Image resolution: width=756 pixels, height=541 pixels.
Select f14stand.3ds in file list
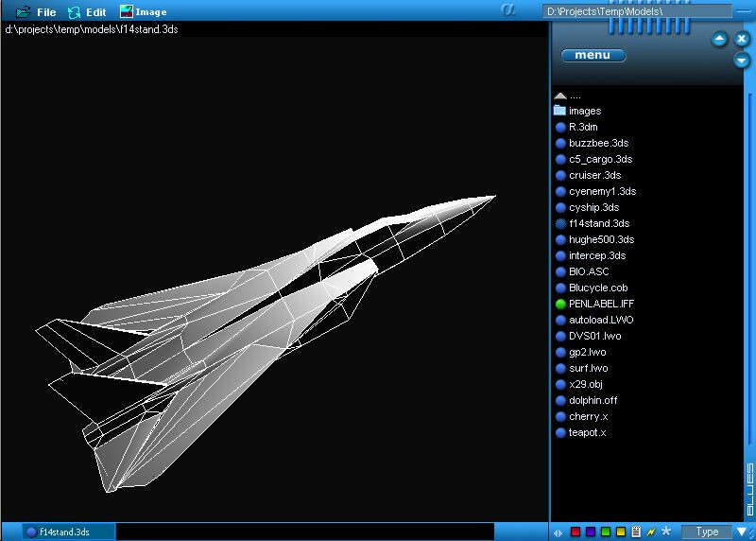pyautogui.click(x=593, y=223)
